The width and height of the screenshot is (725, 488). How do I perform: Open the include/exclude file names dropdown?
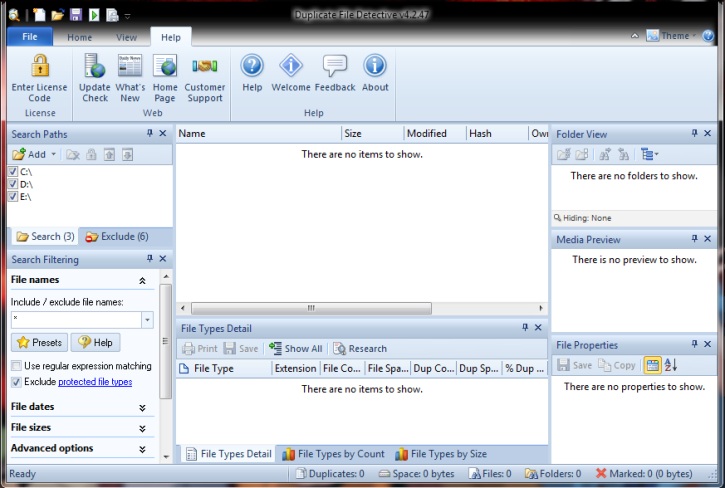point(147,320)
